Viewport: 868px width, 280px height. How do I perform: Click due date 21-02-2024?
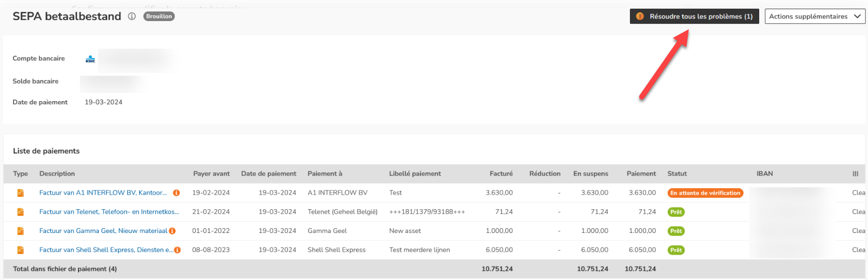pos(211,212)
